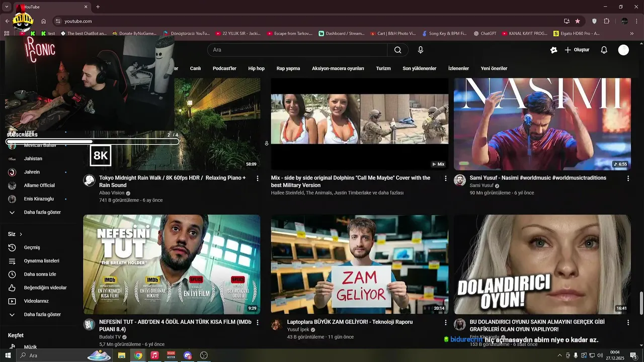Focus the Ara search field on YouTube
The width and height of the screenshot is (644, 362).
click(297, 50)
